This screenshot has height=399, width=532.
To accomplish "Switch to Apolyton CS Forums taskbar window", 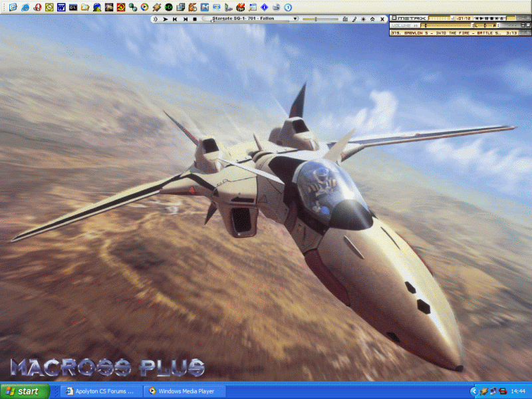I will point(100,391).
